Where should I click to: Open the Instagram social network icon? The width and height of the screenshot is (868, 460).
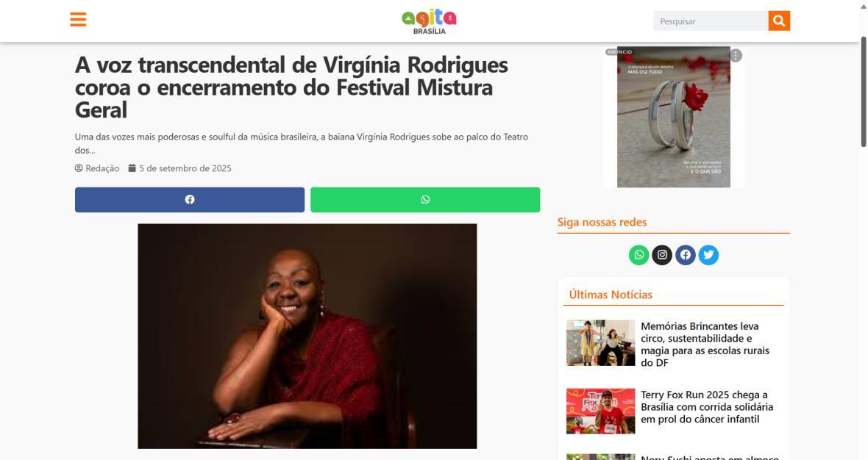(x=662, y=255)
